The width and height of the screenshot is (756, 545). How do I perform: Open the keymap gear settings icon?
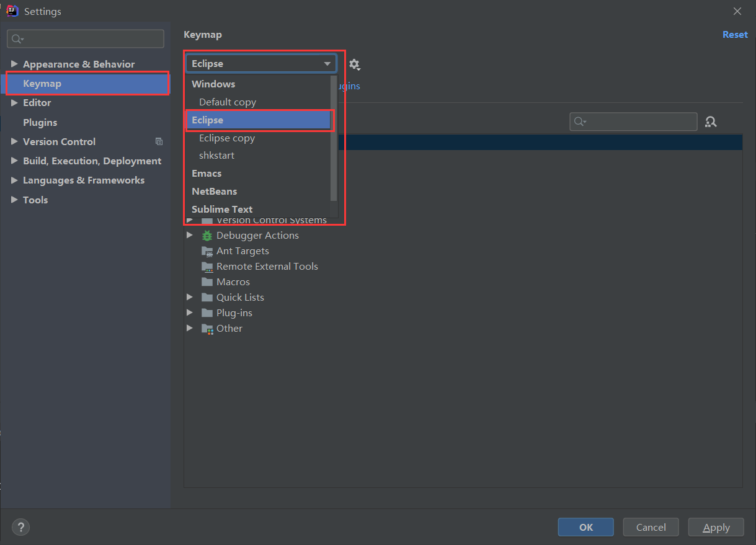click(354, 64)
